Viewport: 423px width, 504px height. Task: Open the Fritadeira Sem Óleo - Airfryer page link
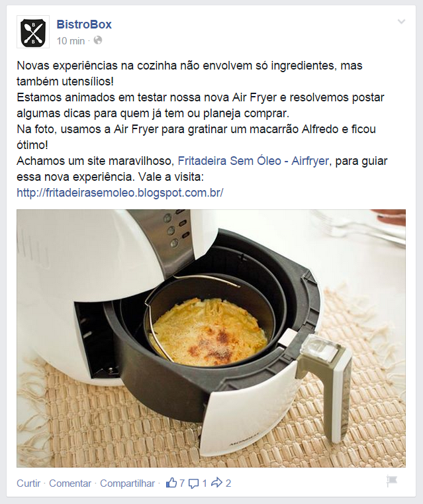click(x=253, y=161)
